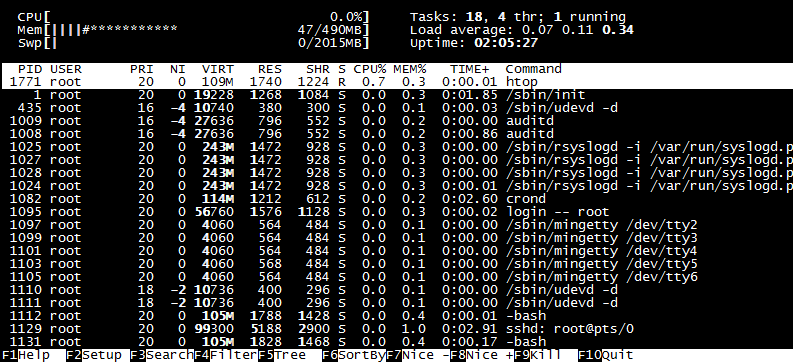
Task: Select the login -- root process row
Action: [x=396, y=212]
